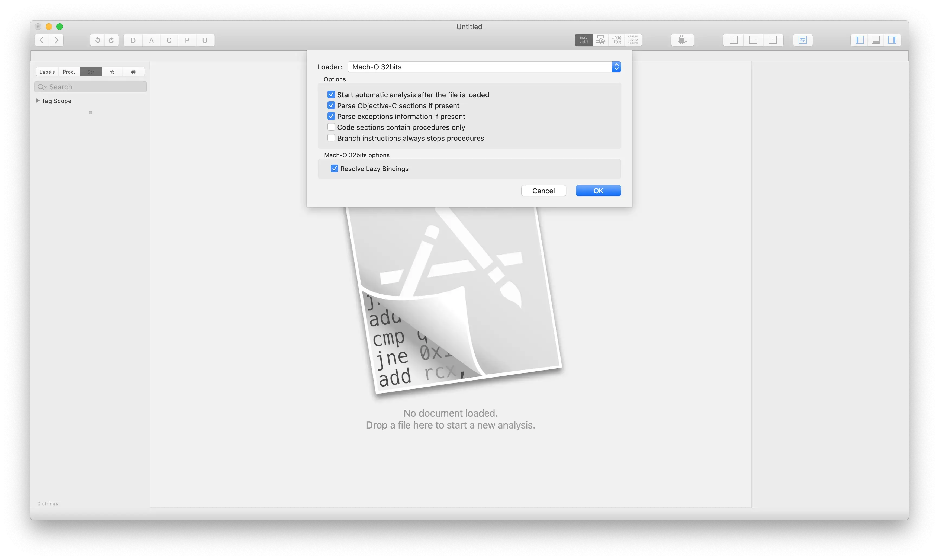Expand the Tag Scope disclosure triangle

(x=37, y=101)
